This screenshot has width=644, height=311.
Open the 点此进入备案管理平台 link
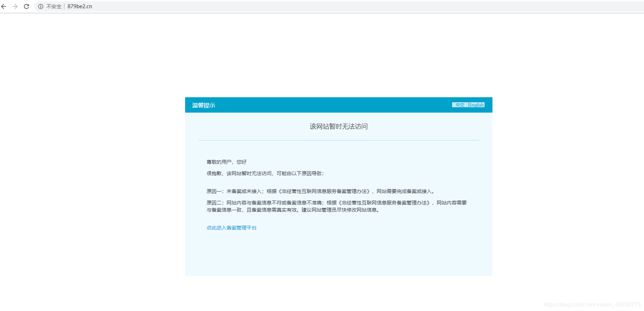pyautogui.click(x=232, y=228)
